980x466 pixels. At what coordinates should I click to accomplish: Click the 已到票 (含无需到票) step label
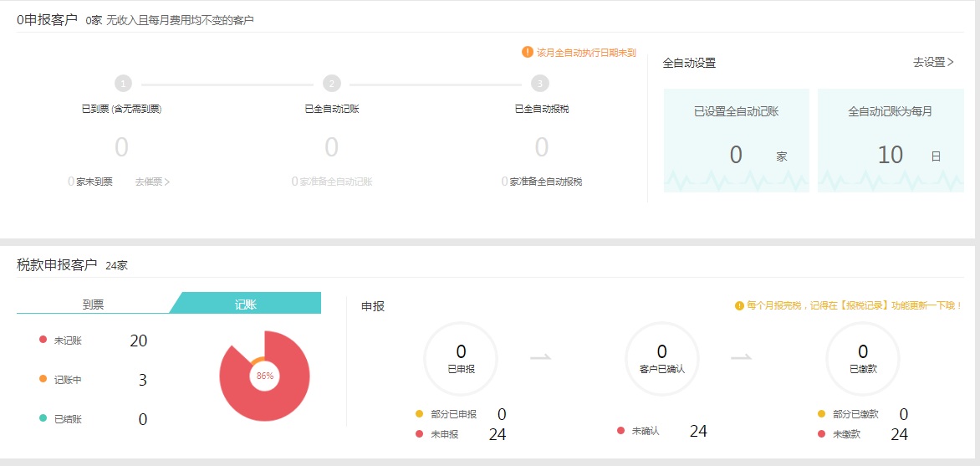click(x=122, y=109)
